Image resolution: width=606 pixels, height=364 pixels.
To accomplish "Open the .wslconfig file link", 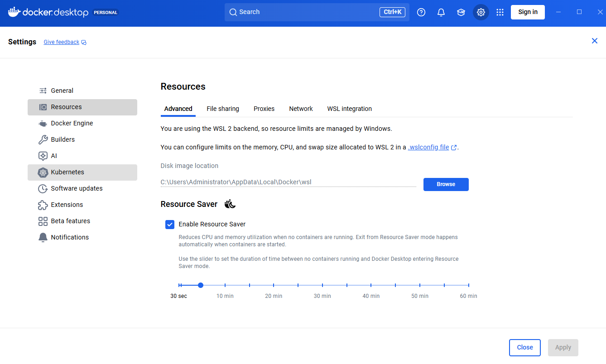I will click(428, 147).
